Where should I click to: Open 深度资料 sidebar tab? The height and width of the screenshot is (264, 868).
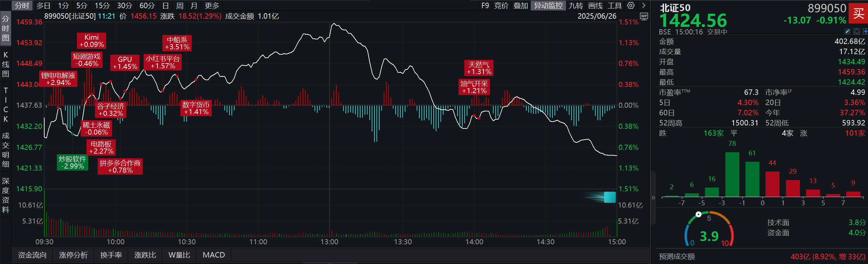pyautogui.click(x=5, y=195)
